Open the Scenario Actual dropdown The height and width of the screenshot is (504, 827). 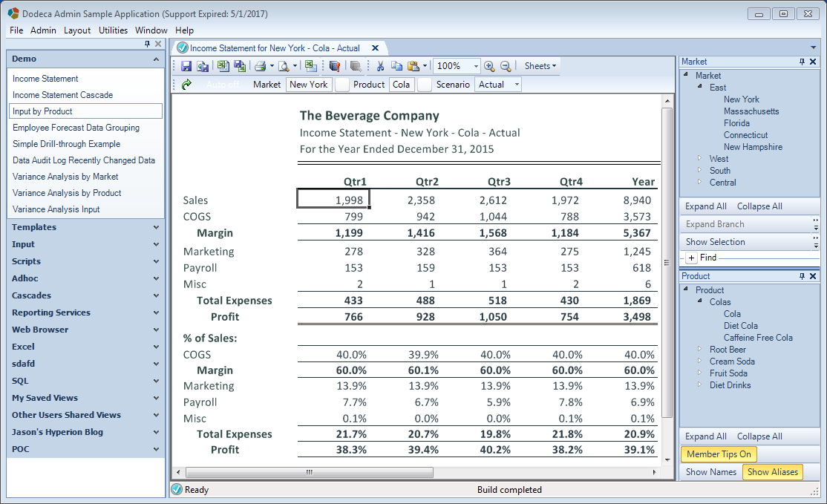(x=498, y=85)
